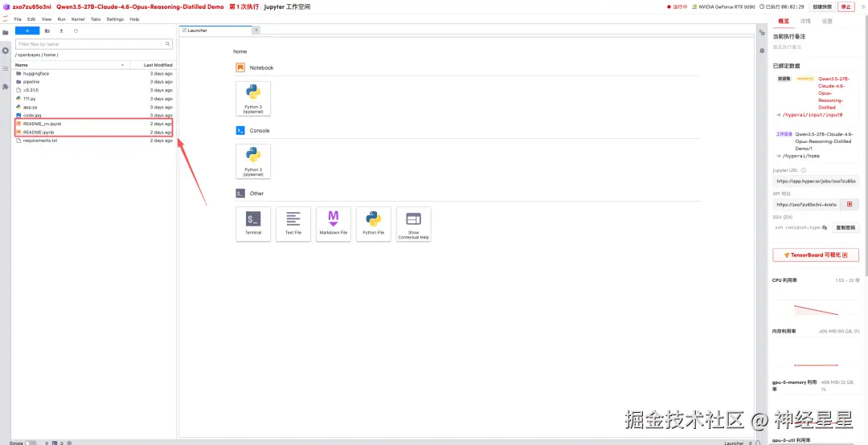Show Contextual Help from Launcher
The width and height of the screenshot is (868, 445).
pos(414,223)
